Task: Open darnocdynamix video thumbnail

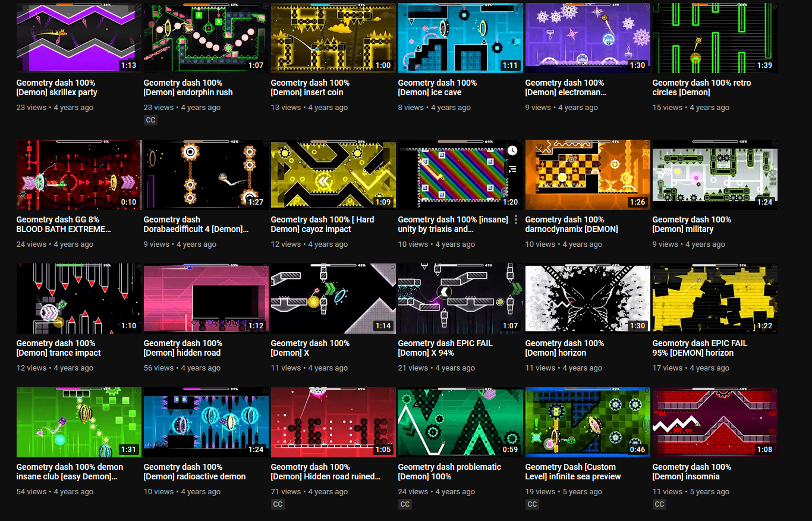Action: (588, 174)
